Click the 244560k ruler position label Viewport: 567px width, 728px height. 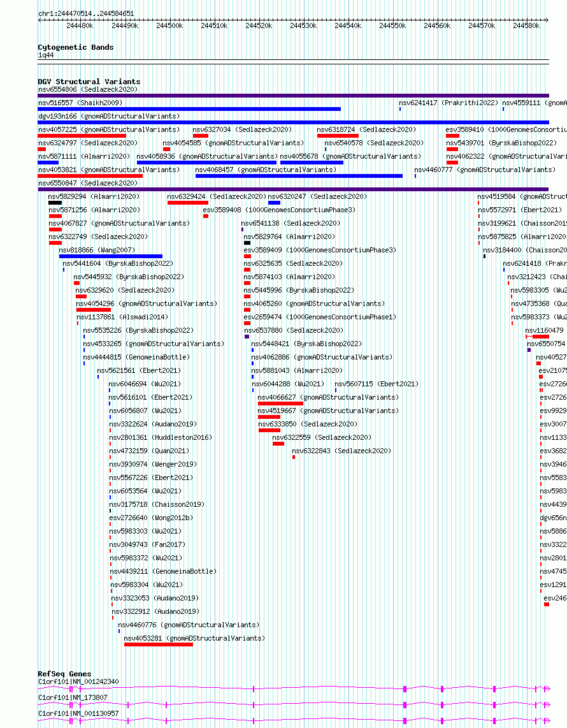[x=437, y=25]
